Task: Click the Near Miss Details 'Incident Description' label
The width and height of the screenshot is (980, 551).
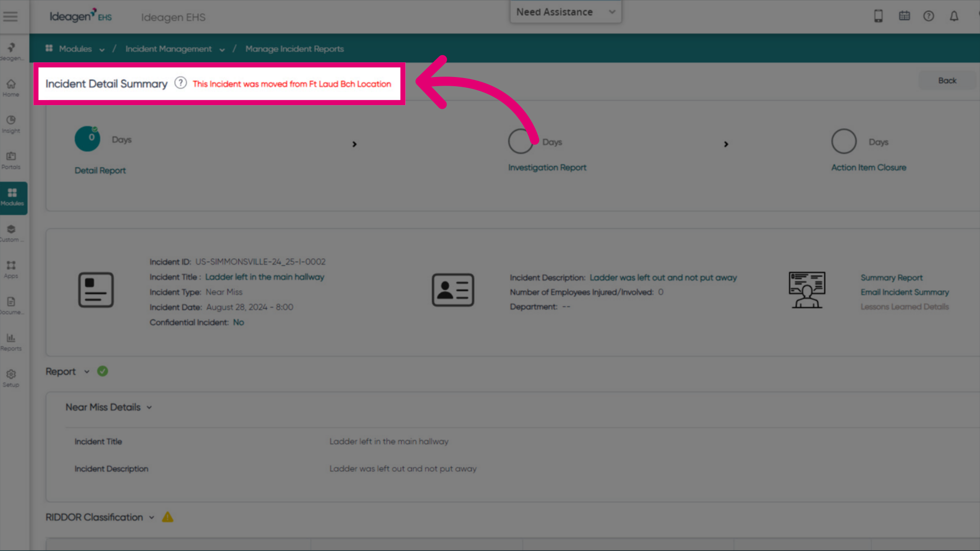Action: pos(111,468)
